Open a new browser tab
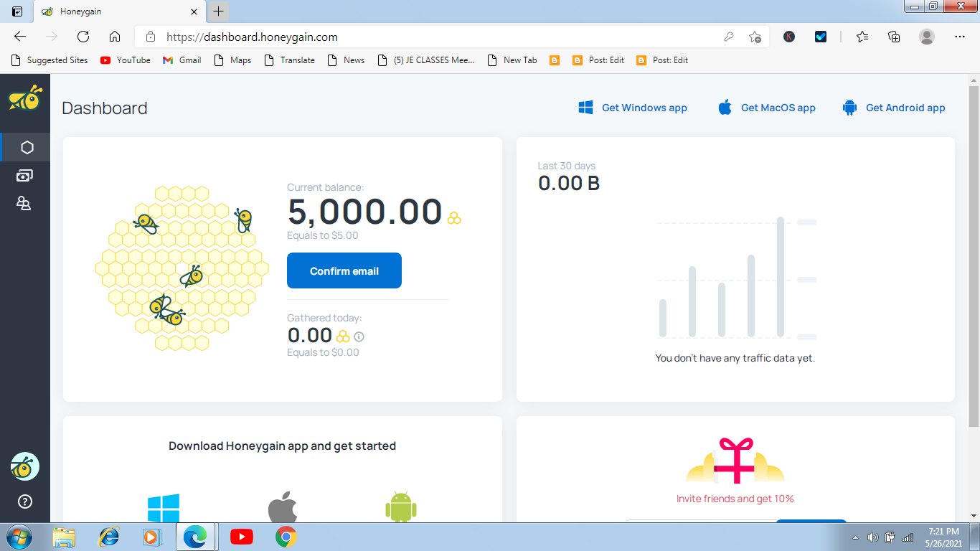 click(218, 11)
